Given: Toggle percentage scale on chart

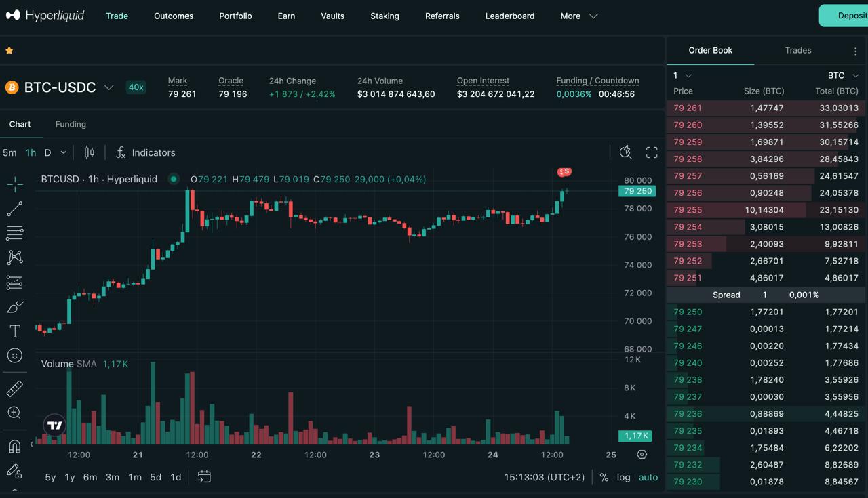Looking at the screenshot, I should pos(604,477).
